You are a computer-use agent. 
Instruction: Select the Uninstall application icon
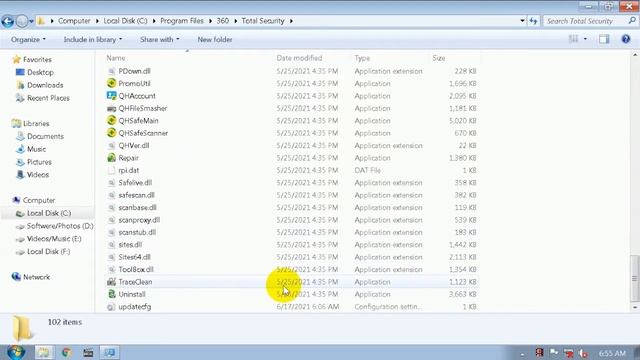coord(111,294)
